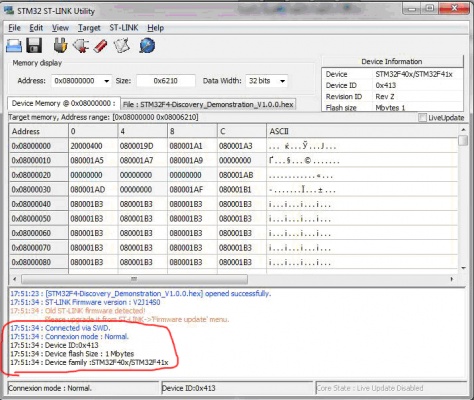The height and width of the screenshot is (400, 474).
Task: Open the View menu
Action: [x=60, y=28]
